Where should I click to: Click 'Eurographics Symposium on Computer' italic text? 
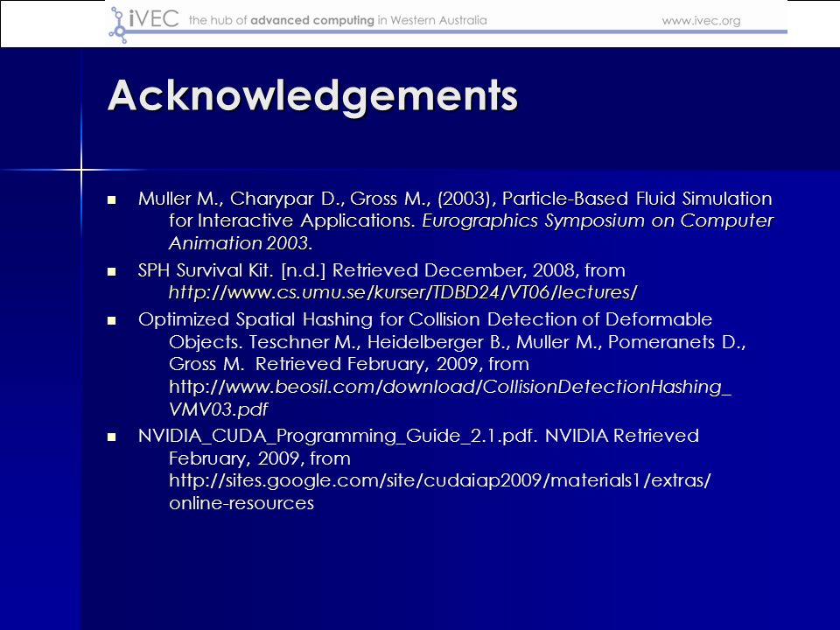[598, 220]
